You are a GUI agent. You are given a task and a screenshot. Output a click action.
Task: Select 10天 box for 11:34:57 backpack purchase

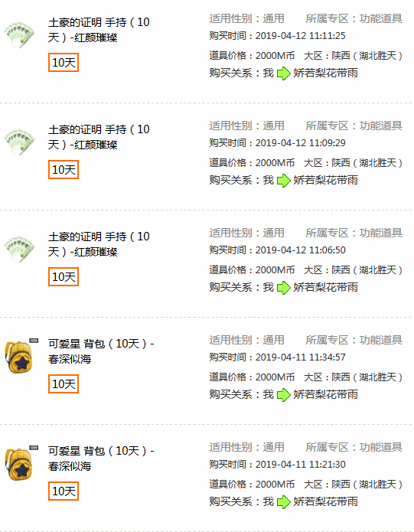pyautogui.click(x=64, y=384)
